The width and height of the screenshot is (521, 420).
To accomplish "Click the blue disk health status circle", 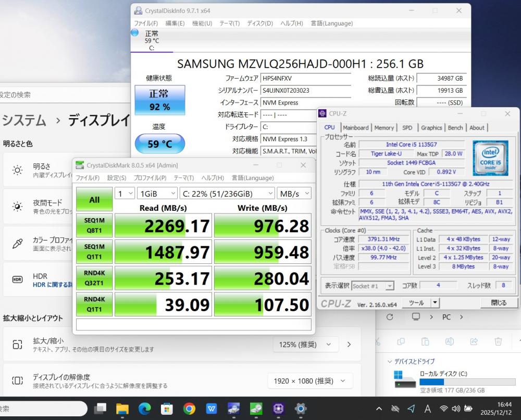I will point(135,33).
